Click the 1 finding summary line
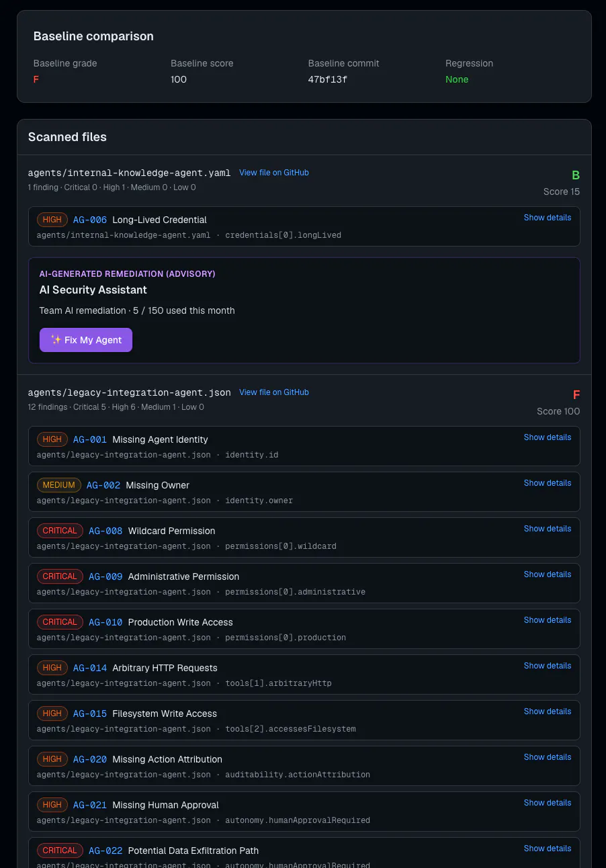The height and width of the screenshot is (868, 606). tap(112, 187)
